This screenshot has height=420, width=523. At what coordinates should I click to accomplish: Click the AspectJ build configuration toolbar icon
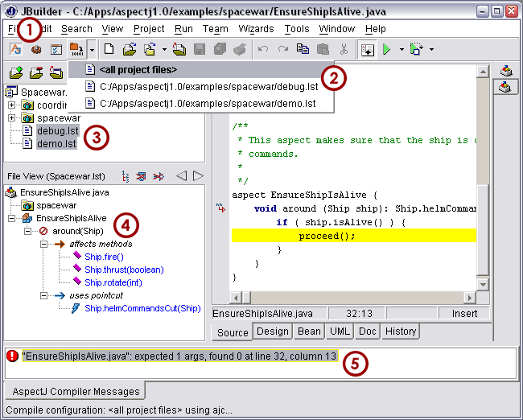[77, 49]
